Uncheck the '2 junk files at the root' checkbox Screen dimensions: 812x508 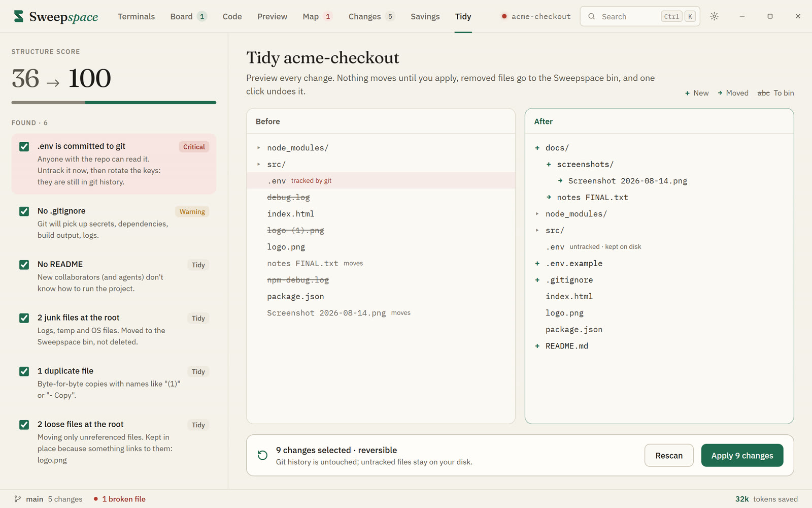(24, 318)
